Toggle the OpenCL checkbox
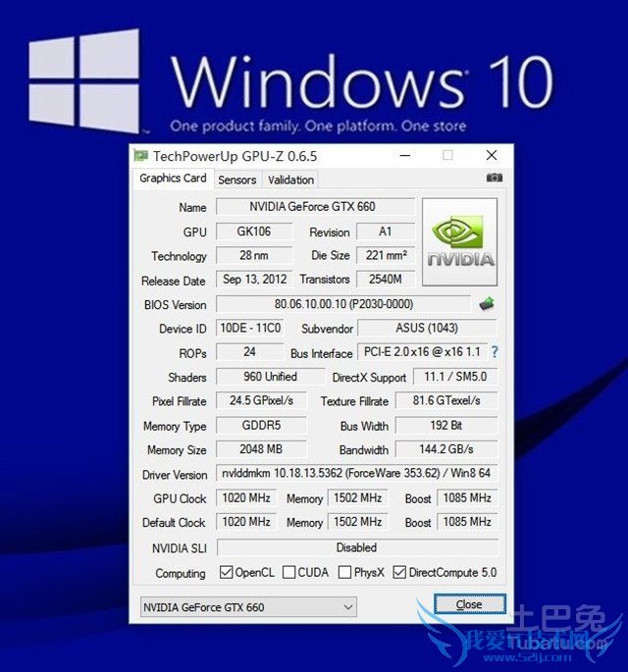The width and height of the screenshot is (628, 672). coord(226,572)
